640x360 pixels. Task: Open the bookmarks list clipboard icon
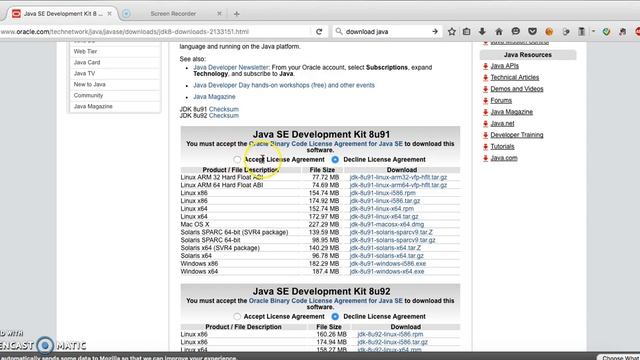467,31
